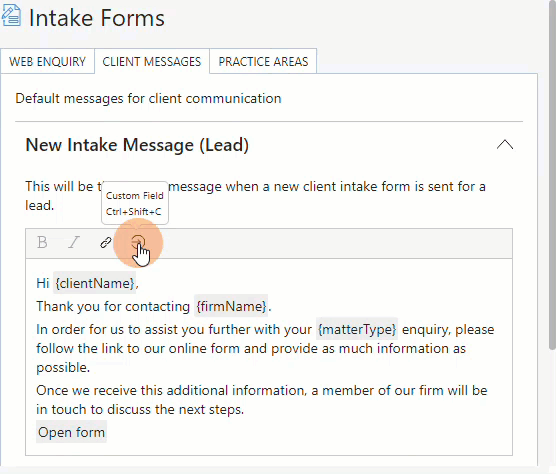The image size is (556, 474).
Task: Toggle bold formatting in the editor
Action: tap(42, 242)
